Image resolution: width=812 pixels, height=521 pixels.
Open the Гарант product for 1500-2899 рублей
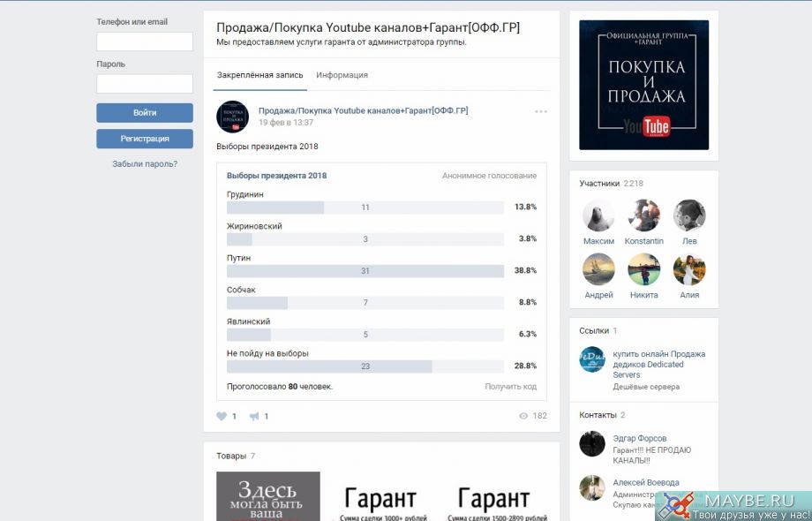pyautogui.click(x=494, y=496)
